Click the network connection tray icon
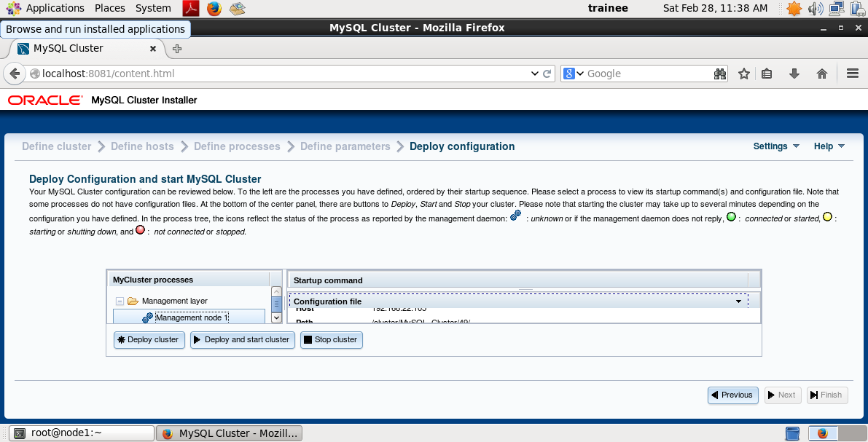Viewport: 868px width, 442px height. 837,8
